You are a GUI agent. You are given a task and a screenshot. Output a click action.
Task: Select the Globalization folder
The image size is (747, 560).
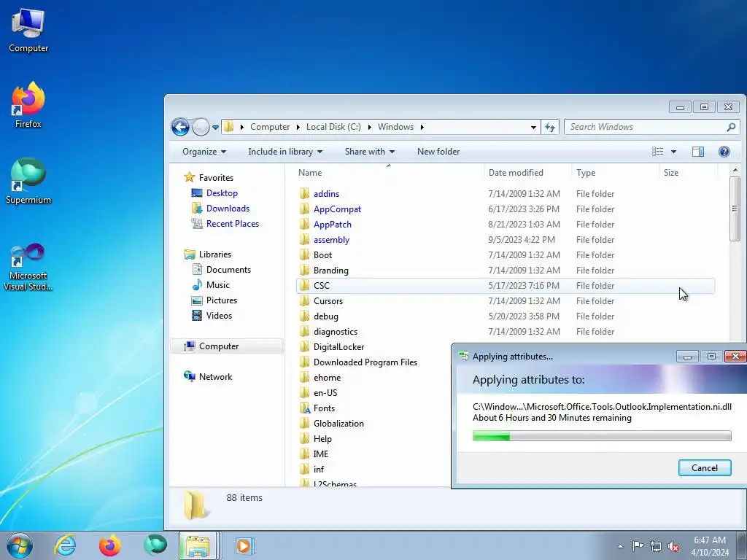[x=338, y=424]
